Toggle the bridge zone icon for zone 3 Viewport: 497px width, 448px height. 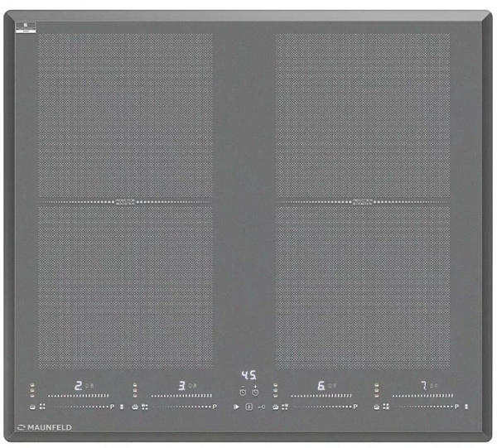(x=144, y=407)
